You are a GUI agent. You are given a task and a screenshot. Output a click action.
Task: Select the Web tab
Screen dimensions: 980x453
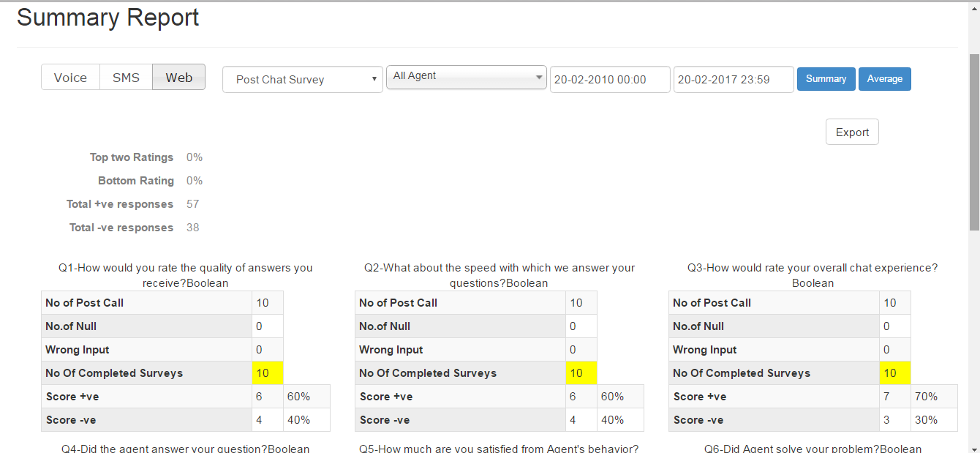178,76
